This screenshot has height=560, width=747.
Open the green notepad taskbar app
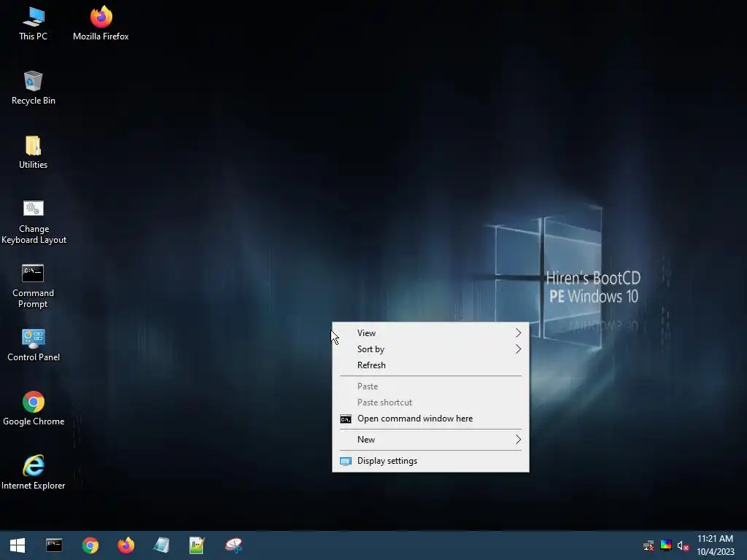point(197,545)
